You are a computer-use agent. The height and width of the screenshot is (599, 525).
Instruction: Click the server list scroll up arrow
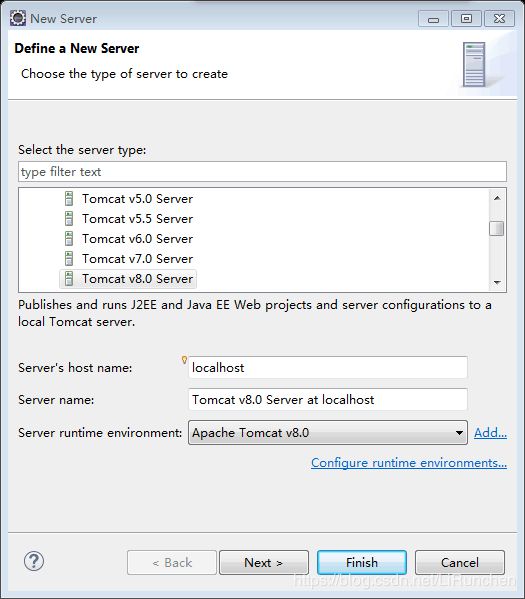497,198
